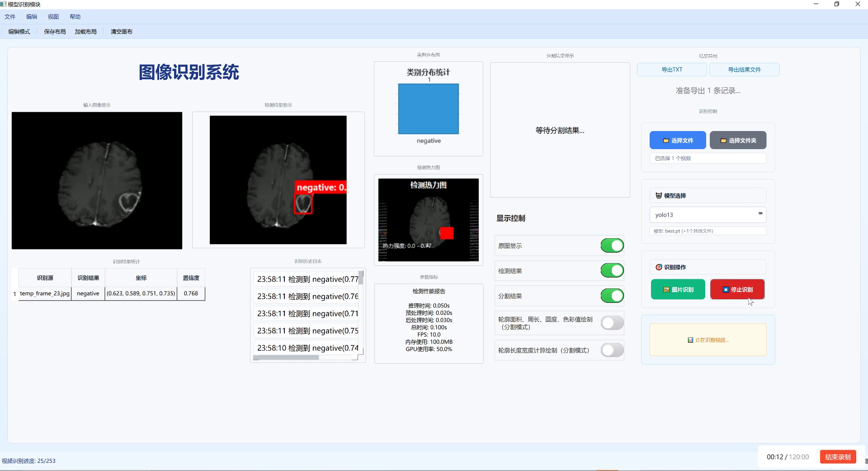Click the image icon inside 图片识别 button
This screenshot has height=471, width=868.
pyautogui.click(x=666, y=290)
